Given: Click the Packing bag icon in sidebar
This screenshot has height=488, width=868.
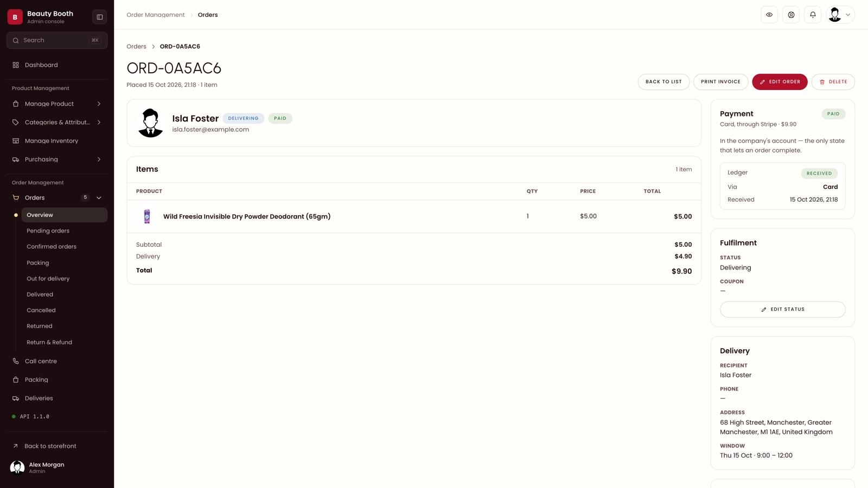Looking at the screenshot, I should click(16, 380).
